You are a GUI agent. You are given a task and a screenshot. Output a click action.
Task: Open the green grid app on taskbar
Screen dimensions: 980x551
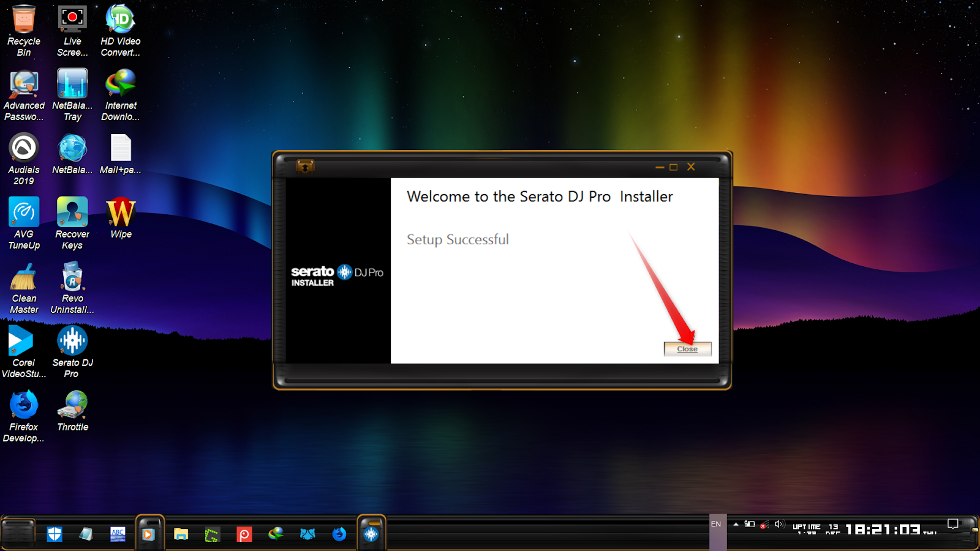212,534
